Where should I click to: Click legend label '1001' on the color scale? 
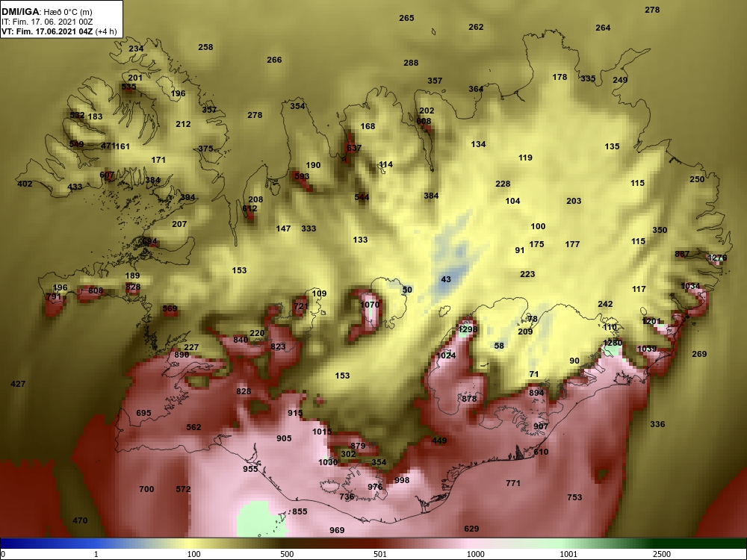[568, 554]
